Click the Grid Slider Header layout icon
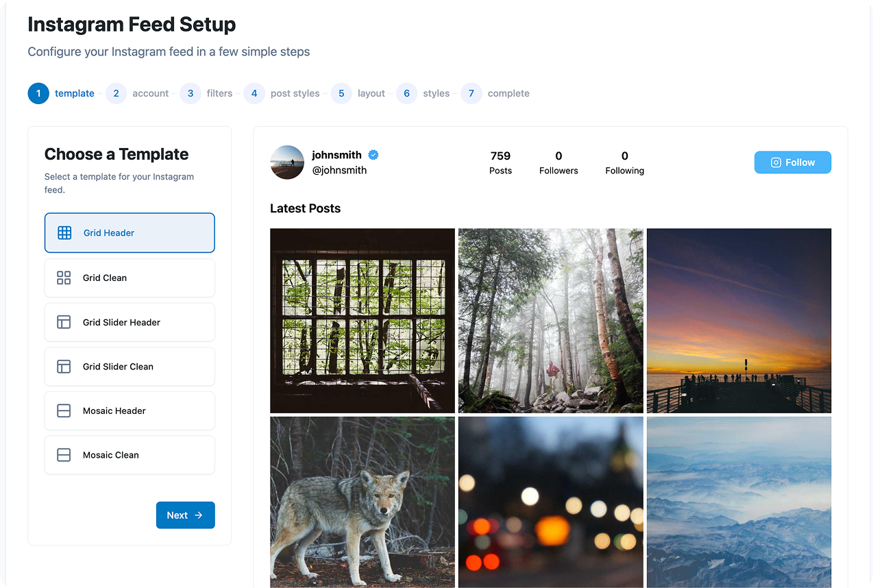 pyautogui.click(x=64, y=322)
